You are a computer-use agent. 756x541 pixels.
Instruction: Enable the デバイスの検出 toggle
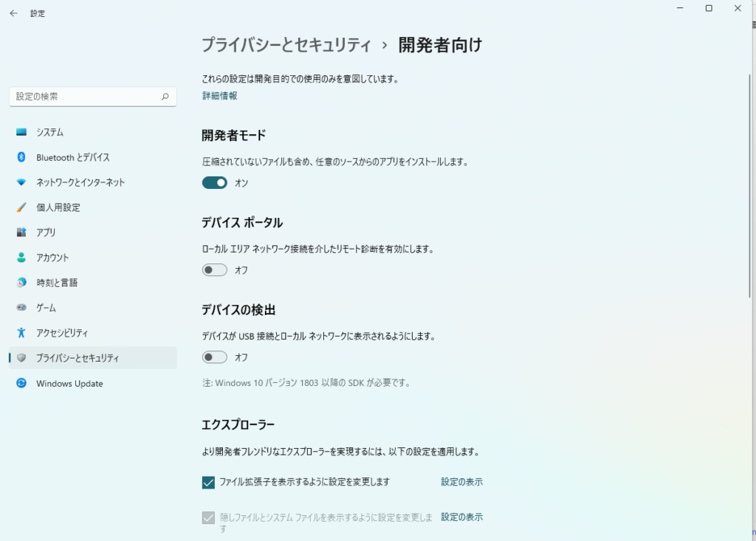click(215, 357)
